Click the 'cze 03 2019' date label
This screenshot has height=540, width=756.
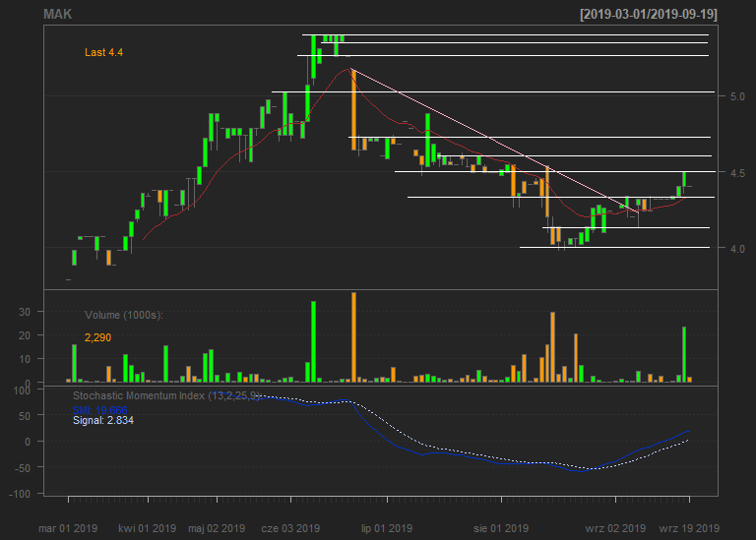click(x=290, y=528)
